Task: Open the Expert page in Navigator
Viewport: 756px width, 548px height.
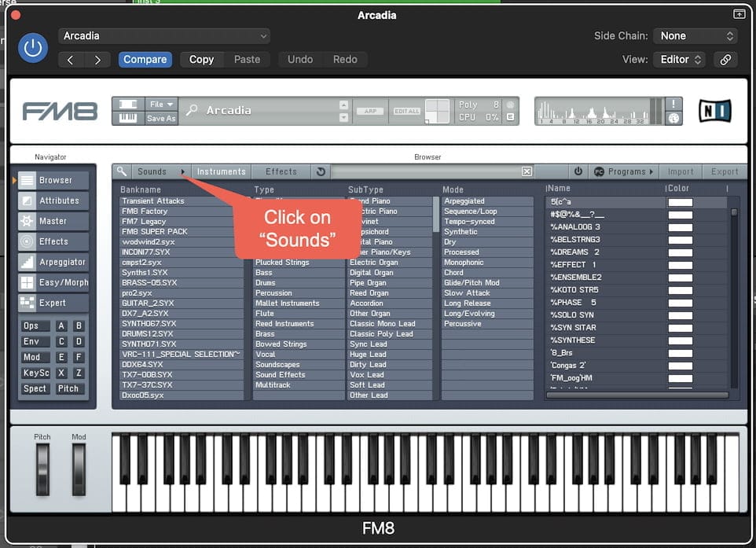Action: [x=54, y=303]
